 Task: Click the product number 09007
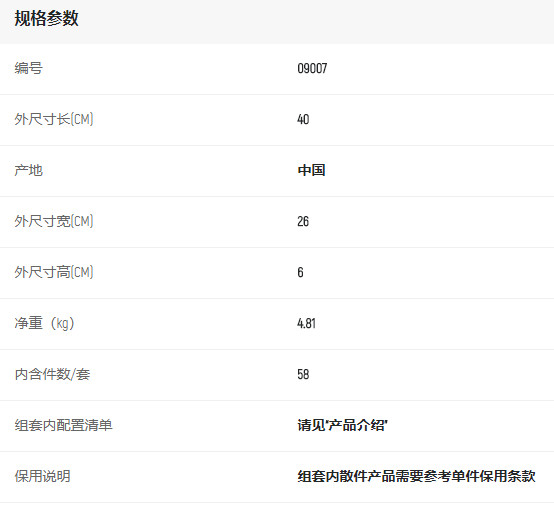pos(312,68)
